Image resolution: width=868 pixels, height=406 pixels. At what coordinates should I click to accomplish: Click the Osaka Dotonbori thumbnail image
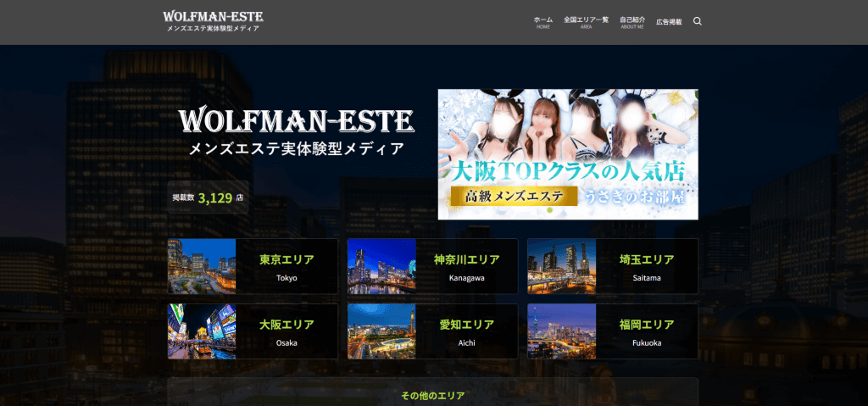tap(202, 331)
